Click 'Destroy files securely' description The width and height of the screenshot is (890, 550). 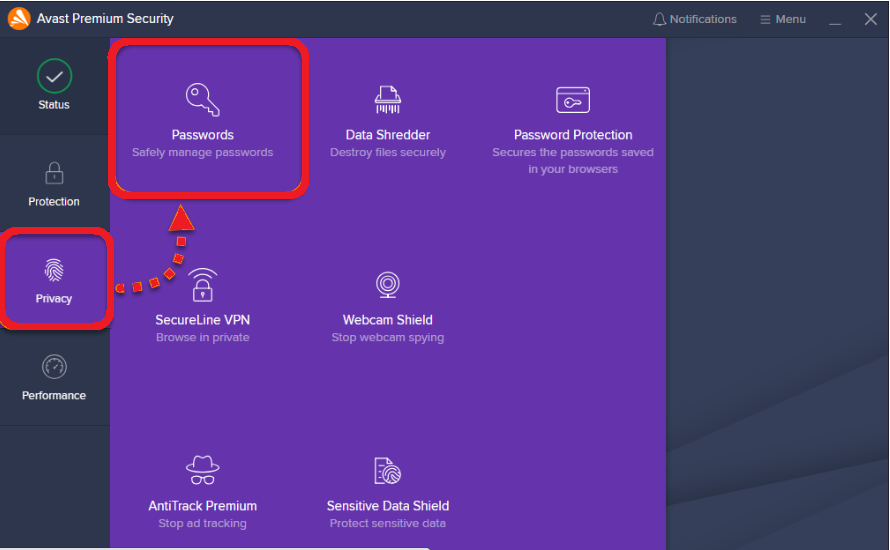click(x=388, y=153)
